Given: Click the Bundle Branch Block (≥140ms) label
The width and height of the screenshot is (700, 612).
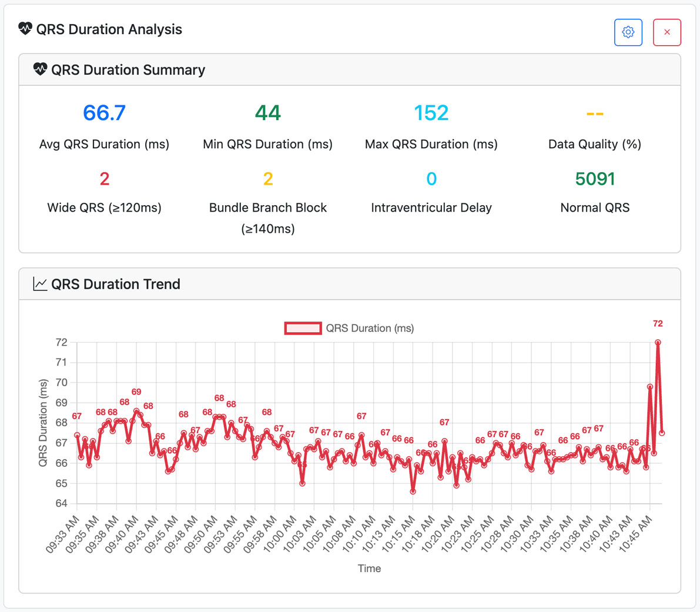Looking at the screenshot, I should pyautogui.click(x=268, y=218).
